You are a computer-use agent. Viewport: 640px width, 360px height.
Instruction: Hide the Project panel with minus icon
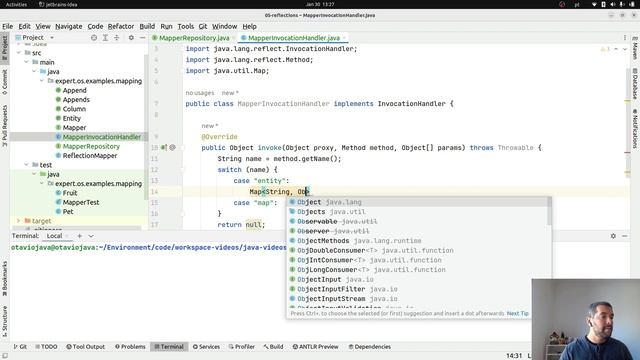(x=142, y=38)
